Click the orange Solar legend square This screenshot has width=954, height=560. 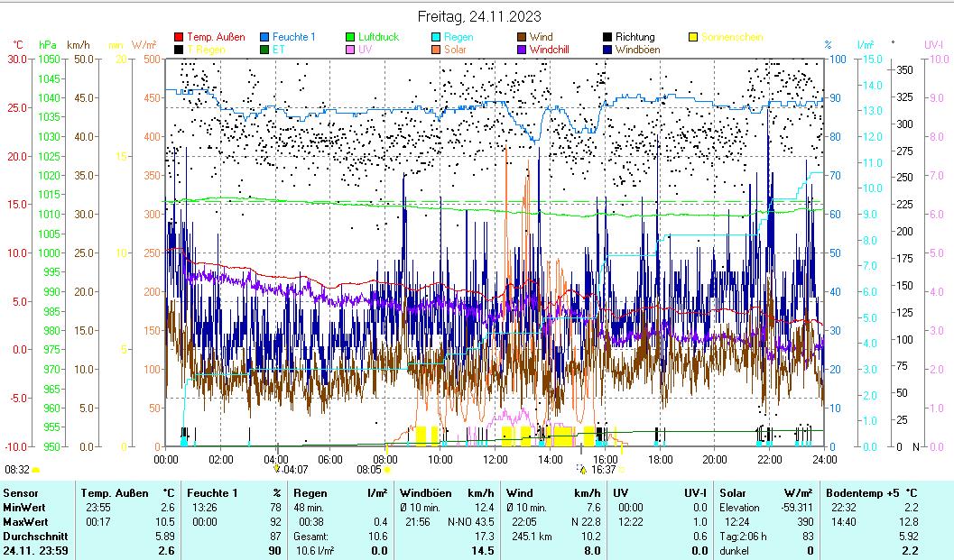pos(436,50)
